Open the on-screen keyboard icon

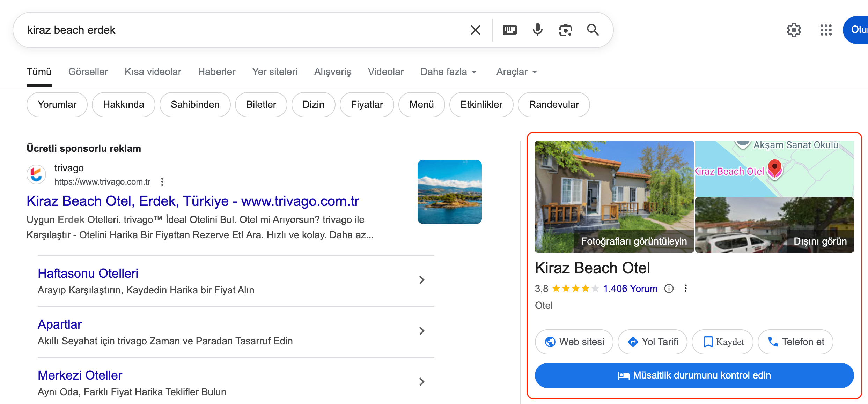(509, 30)
